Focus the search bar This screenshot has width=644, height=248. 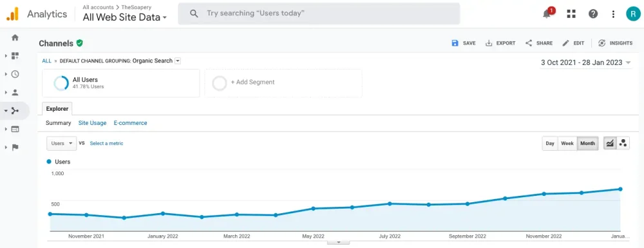pos(319,14)
